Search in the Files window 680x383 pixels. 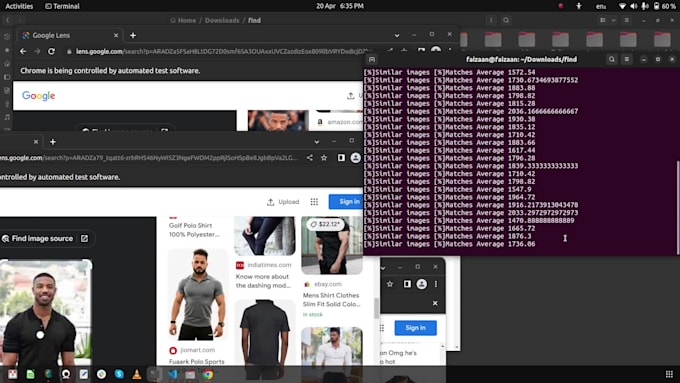(x=506, y=20)
